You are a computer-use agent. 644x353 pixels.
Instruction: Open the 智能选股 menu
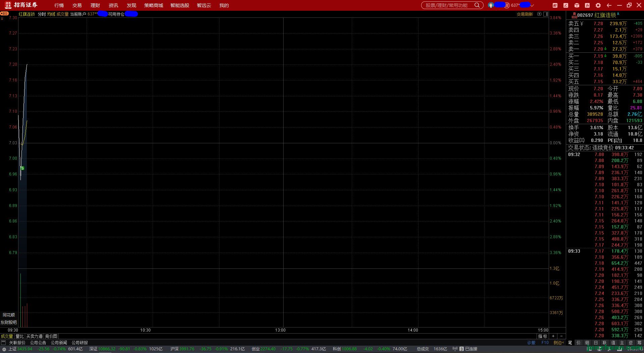pos(180,5)
